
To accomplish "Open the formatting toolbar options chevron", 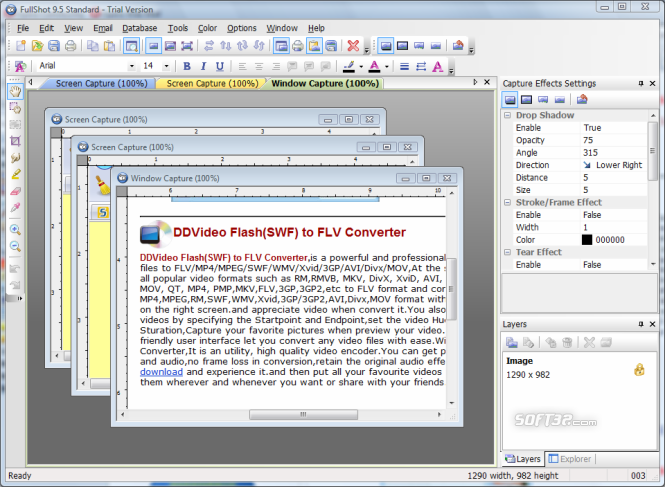I will click(x=451, y=71).
